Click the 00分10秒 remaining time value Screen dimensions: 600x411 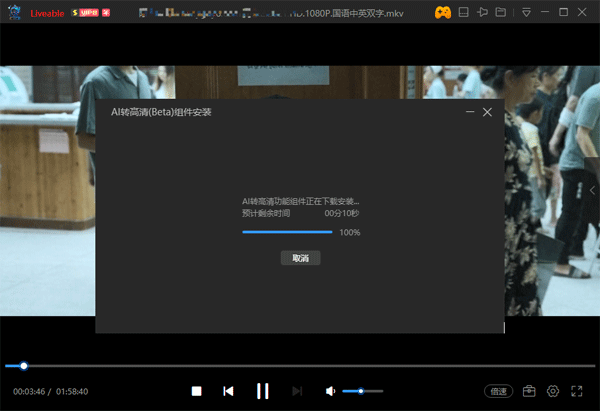click(x=342, y=213)
